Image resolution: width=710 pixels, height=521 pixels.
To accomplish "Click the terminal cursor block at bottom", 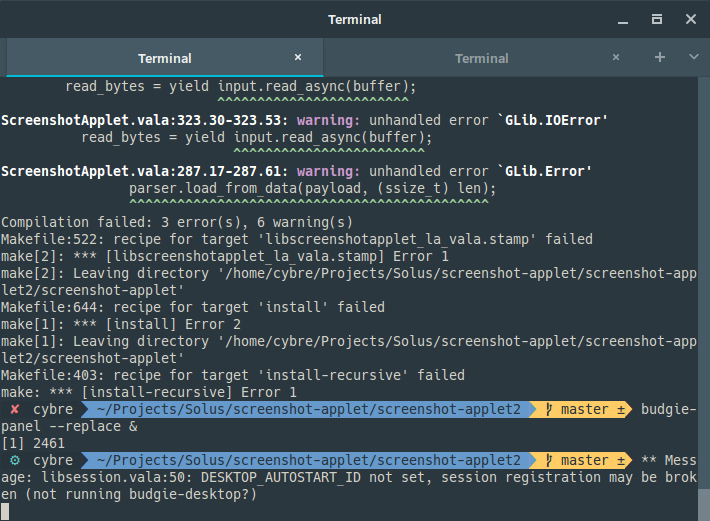I will 5,511.
